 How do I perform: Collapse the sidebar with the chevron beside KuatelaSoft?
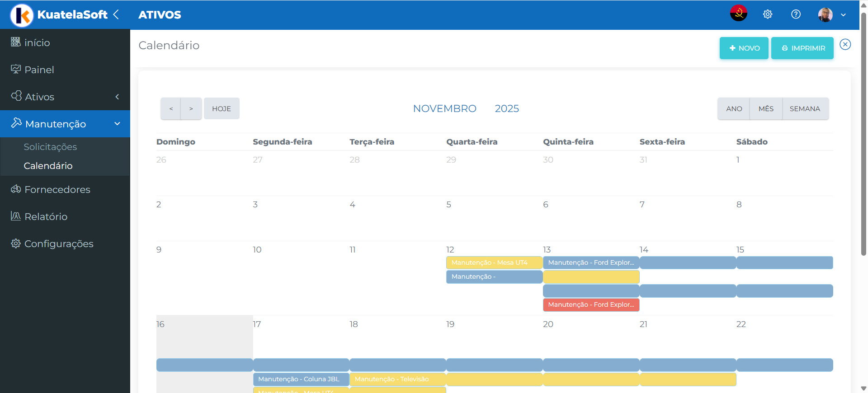116,14
